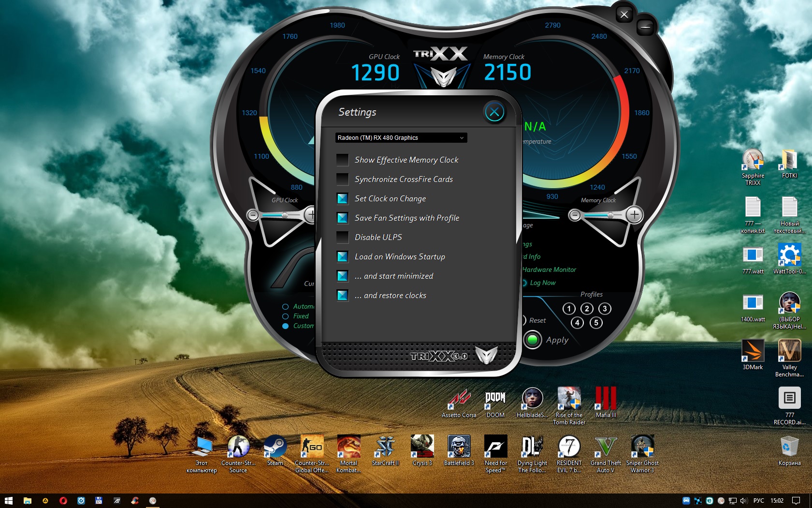Viewport: 812px width, 508px height.
Task: Load TRIXX profile 5
Action: click(x=596, y=323)
